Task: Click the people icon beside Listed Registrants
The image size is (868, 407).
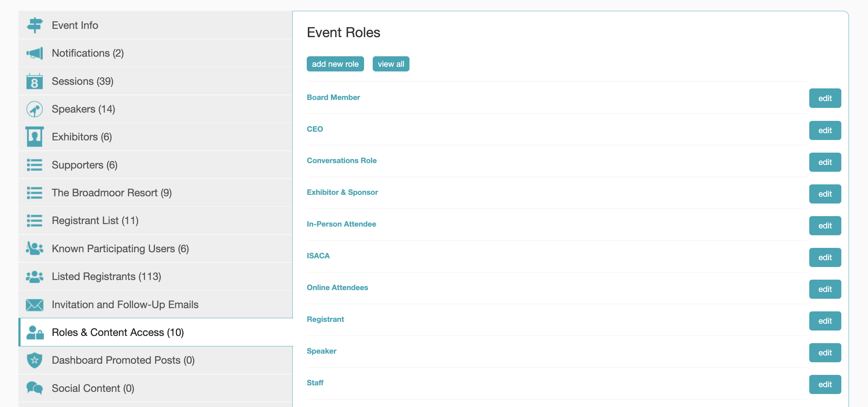Action: 35,277
